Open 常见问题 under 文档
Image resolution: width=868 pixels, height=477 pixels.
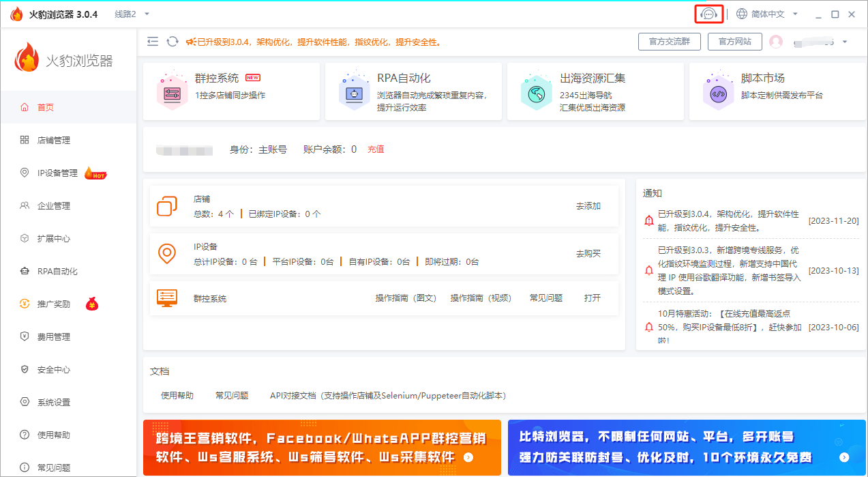pos(232,396)
